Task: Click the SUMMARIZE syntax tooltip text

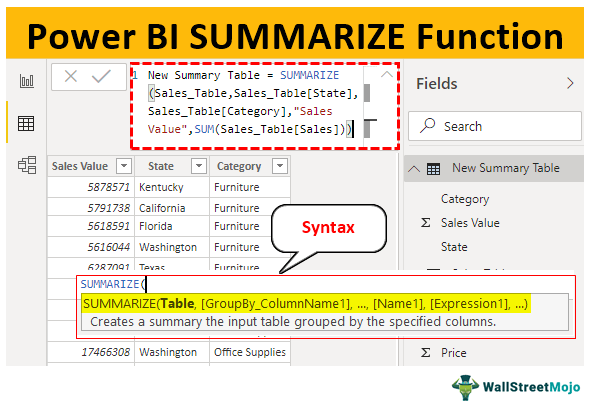Action: click(x=306, y=303)
